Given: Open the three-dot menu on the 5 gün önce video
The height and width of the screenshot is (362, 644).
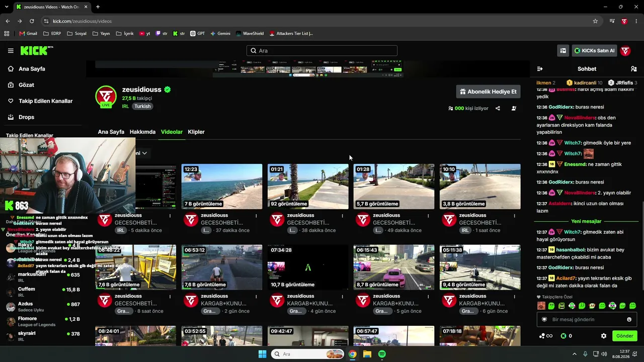Looking at the screenshot, I should click(428, 297).
